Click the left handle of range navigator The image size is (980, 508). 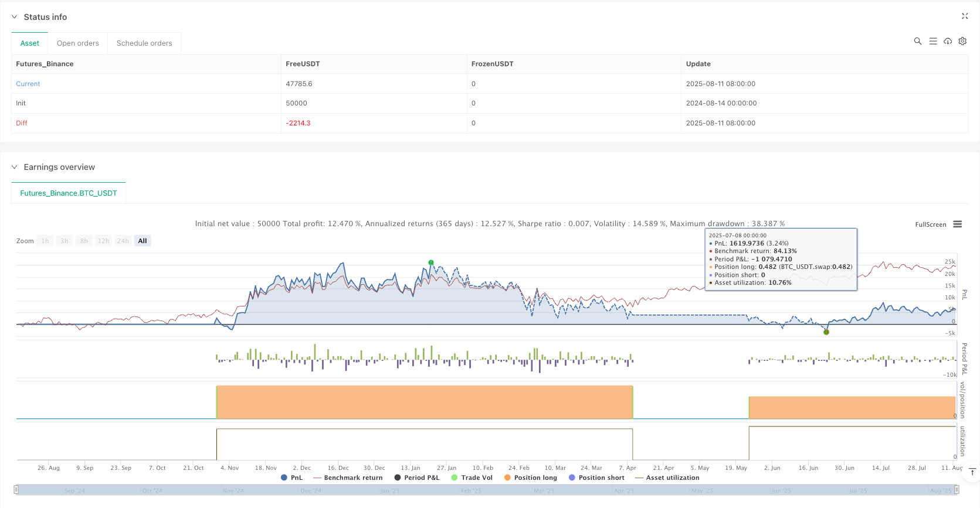[x=16, y=489]
